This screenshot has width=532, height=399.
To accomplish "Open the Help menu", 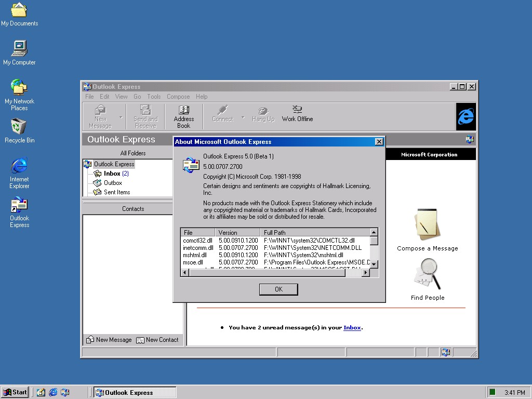I will pyautogui.click(x=202, y=97).
